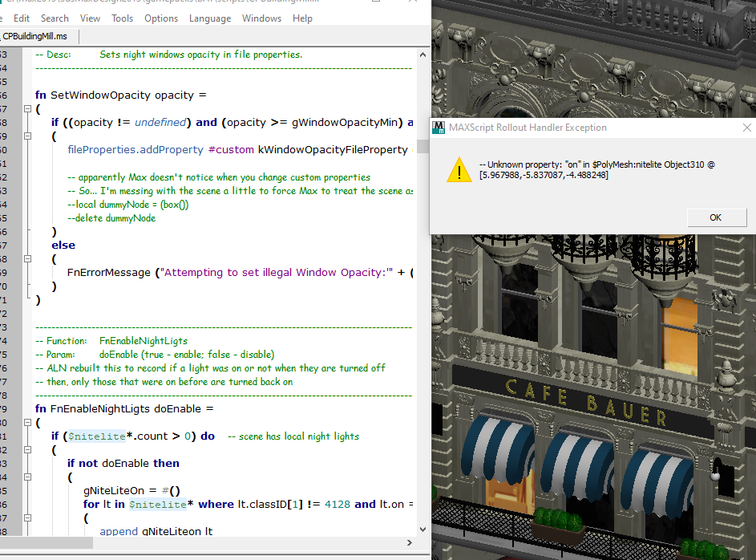Click the 'fileProperties.addProperty' code text
Viewport: 756px width, 560px height.
click(135, 149)
